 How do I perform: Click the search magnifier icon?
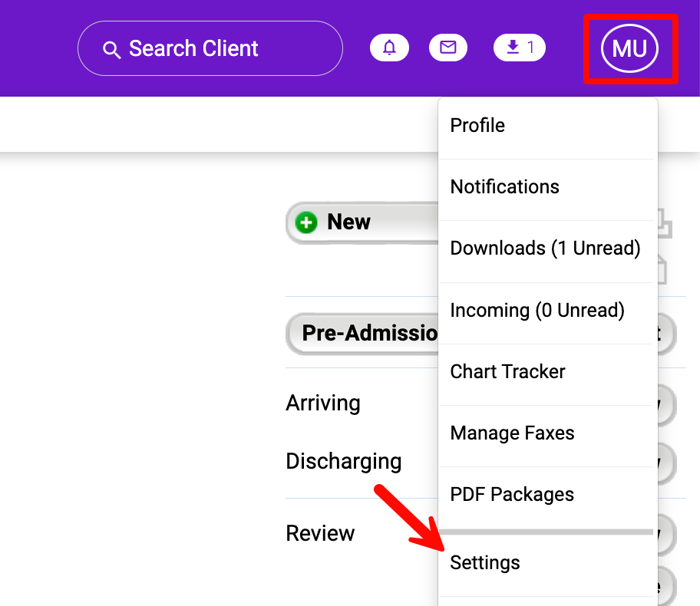click(112, 48)
